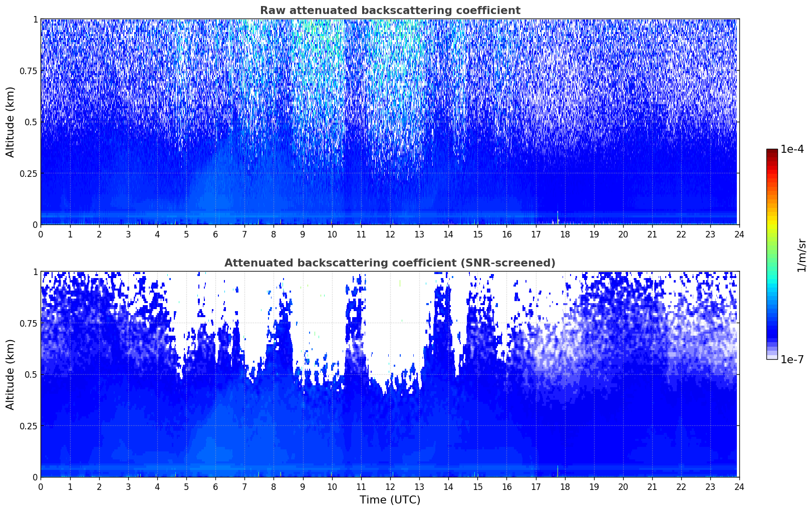Click the 'Time (UTC)' axis label
812x511 pixels.
pos(390,500)
